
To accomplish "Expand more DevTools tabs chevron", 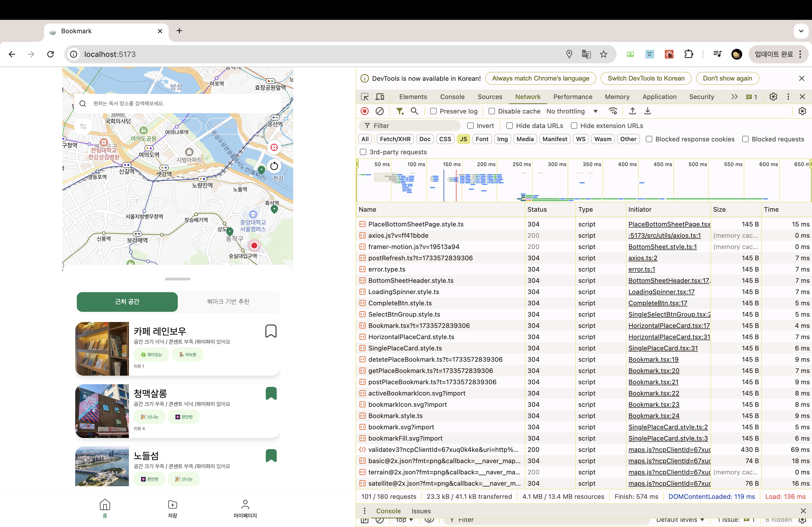I will click(734, 97).
